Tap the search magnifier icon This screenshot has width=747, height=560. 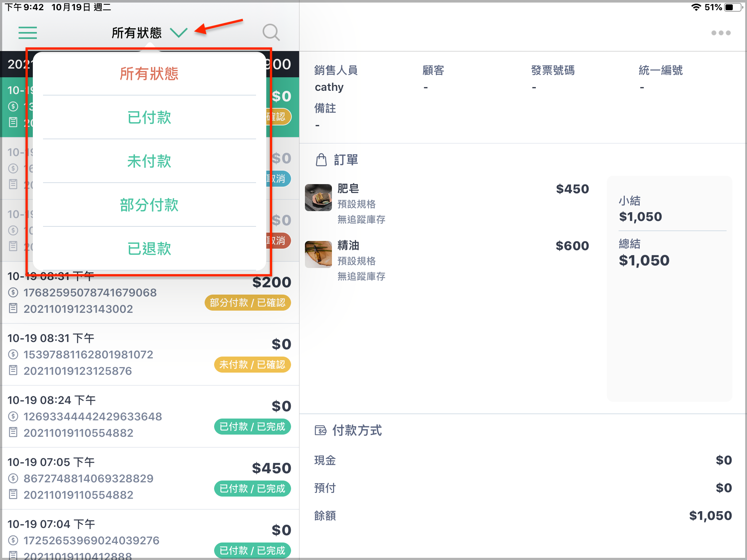271,33
